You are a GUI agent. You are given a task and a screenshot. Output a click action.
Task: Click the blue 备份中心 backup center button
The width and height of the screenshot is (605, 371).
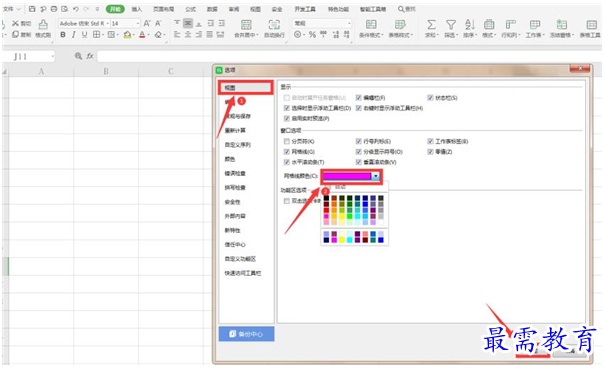click(247, 334)
